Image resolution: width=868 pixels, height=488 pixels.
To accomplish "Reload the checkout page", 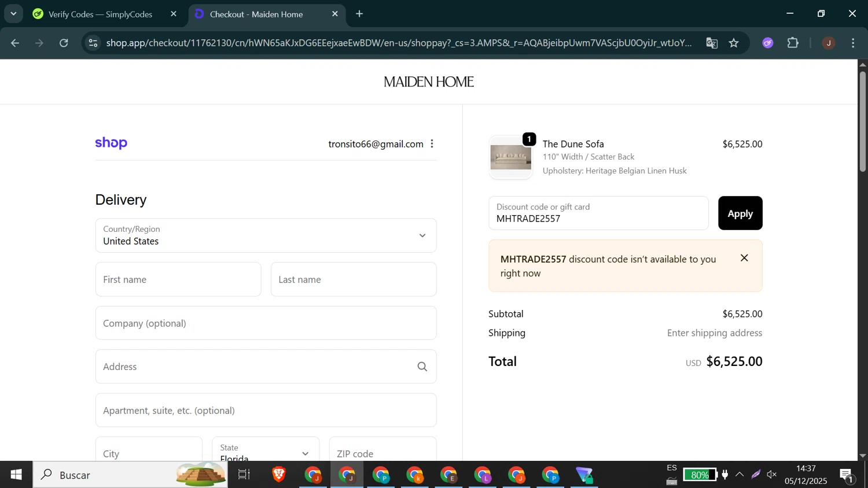I will coord(64,43).
